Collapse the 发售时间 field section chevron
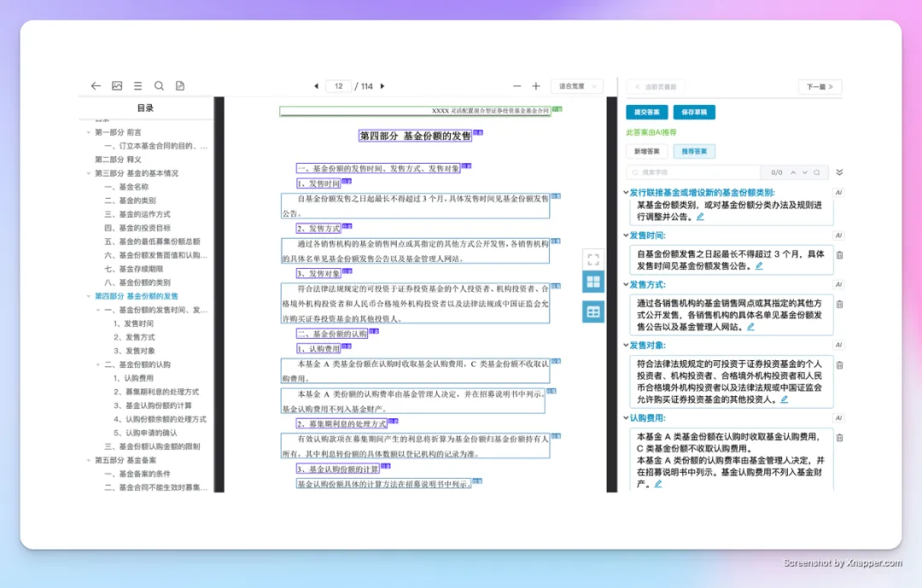 point(625,236)
